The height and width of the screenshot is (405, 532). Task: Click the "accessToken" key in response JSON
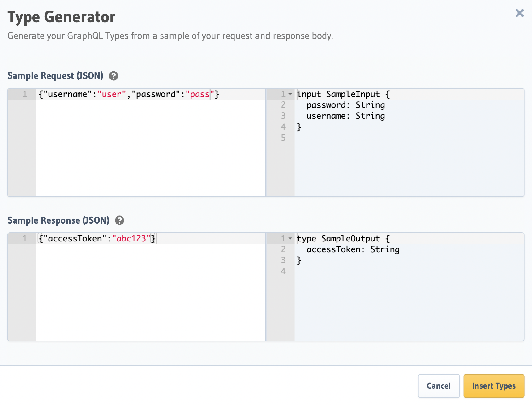coord(75,239)
